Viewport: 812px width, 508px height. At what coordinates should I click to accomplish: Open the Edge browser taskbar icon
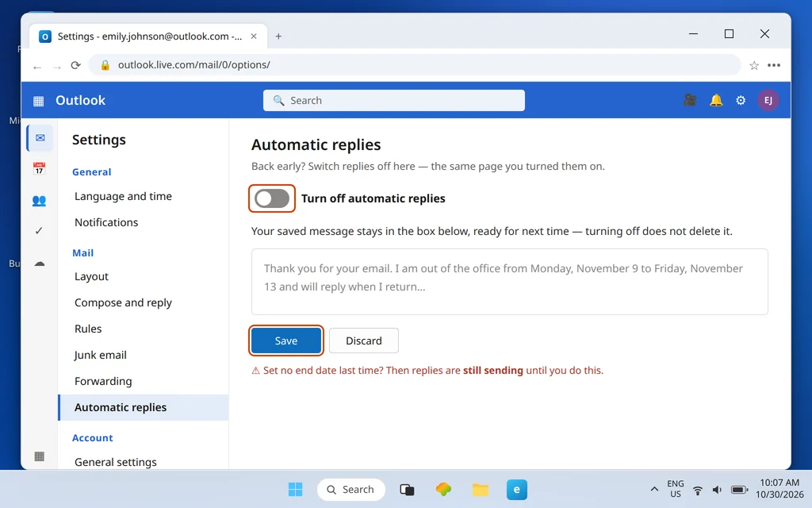[x=517, y=489]
